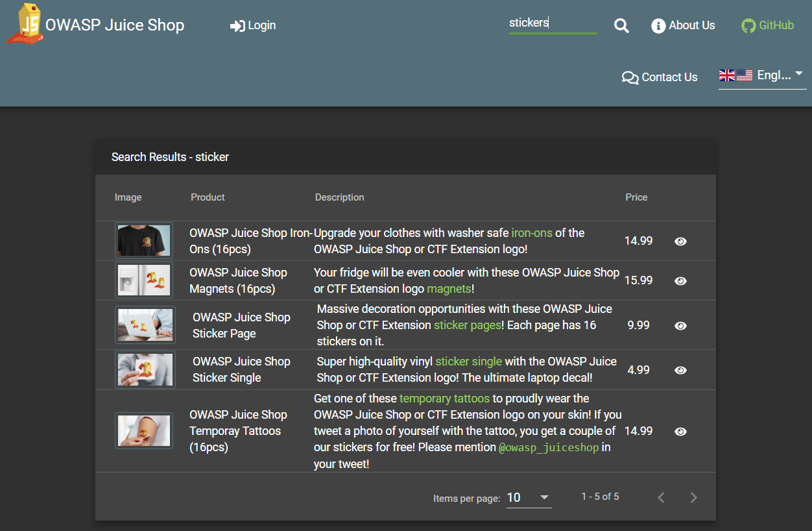Click eye icon for Sticker Single

pyautogui.click(x=680, y=370)
